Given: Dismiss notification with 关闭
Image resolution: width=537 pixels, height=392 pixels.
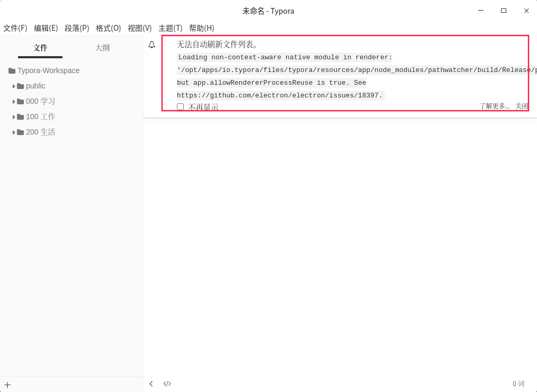Looking at the screenshot, I should [x=522, y=106].
